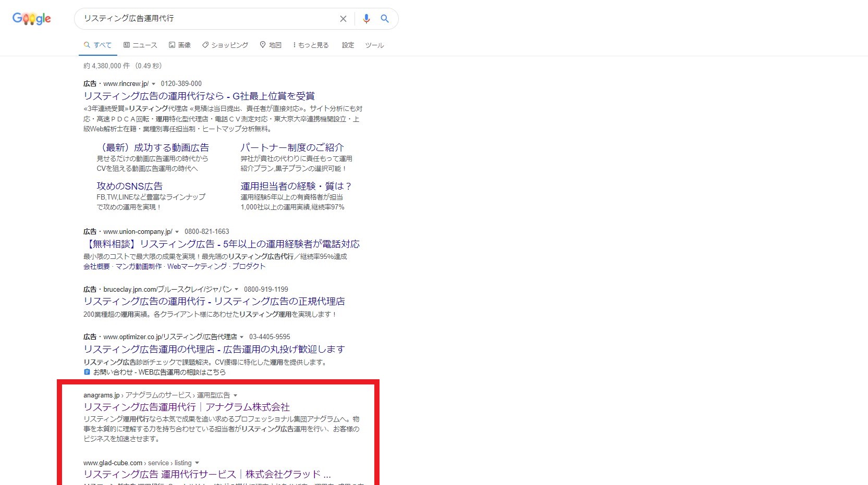
Task: Submit search with the magnifier icon
Action: pos(385,19)
